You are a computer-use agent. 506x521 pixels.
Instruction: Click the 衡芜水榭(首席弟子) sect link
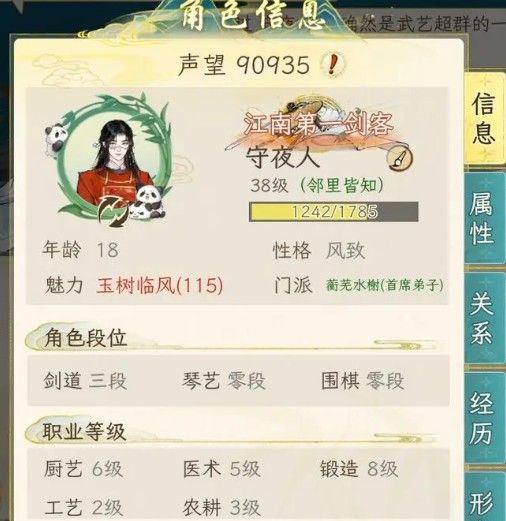(385, 285)
